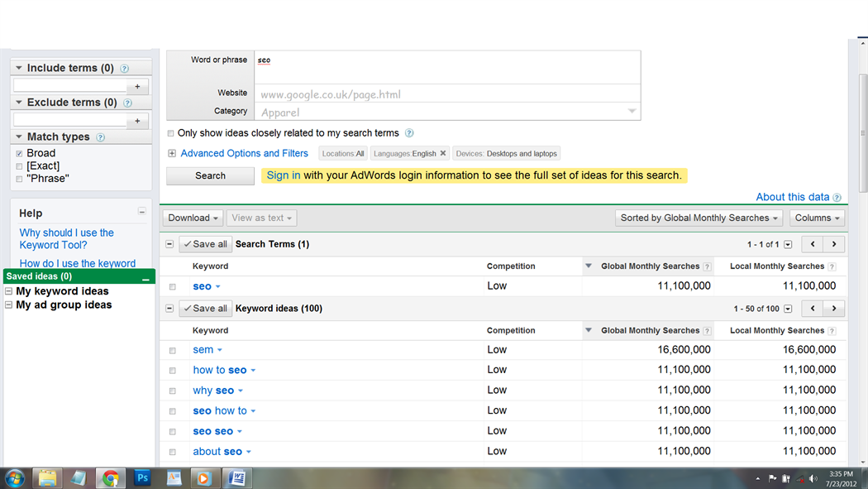
Task: Open Windows Start menu
Action: coord(15,478)
